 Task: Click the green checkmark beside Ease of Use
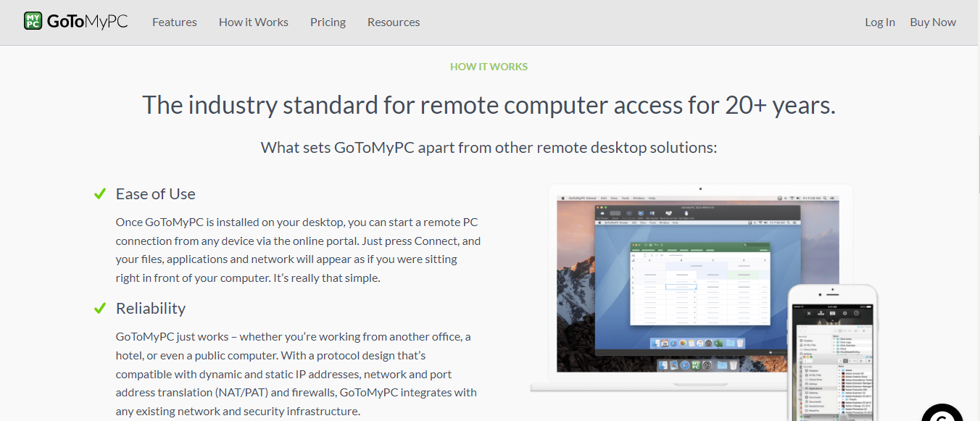pyautogui.click(x=100, y=193)
